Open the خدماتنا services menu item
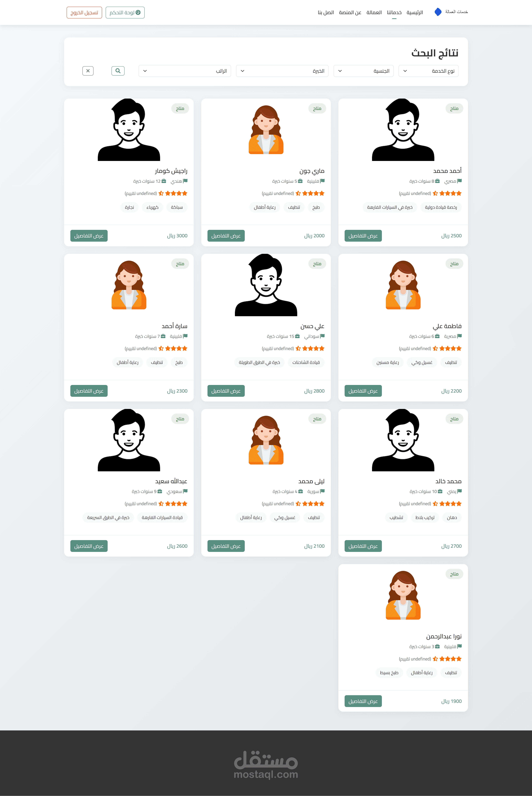The height and width of the screenshot is (796, 532). [x=394, y=13]
